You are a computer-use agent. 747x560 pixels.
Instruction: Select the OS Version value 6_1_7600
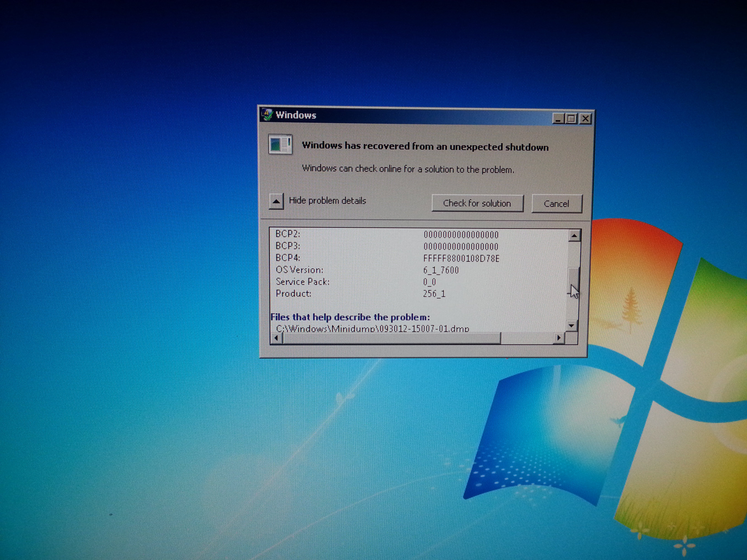coord(441,270)
